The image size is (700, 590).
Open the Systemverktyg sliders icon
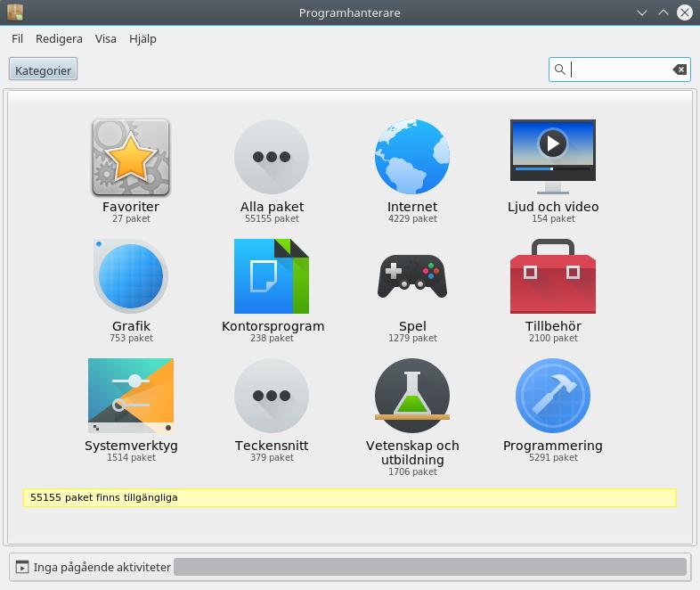tap(131, 396)
